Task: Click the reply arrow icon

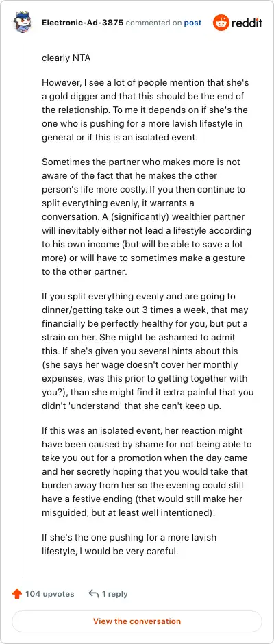Action: [94, 594]
